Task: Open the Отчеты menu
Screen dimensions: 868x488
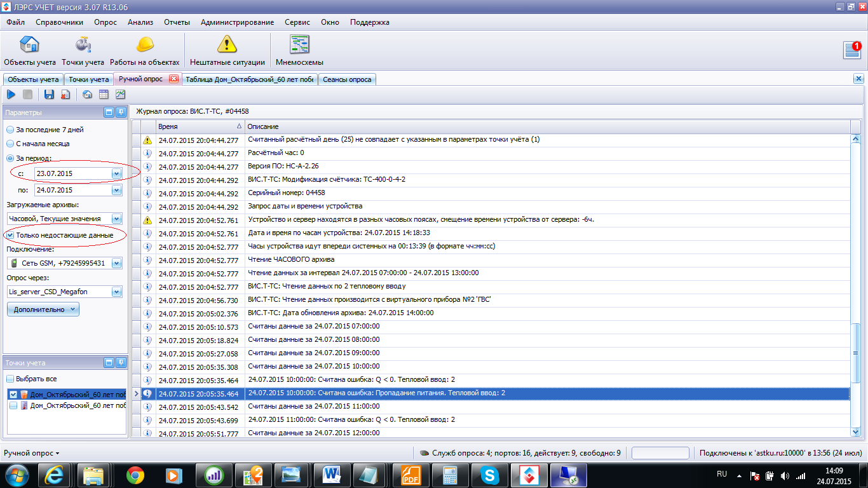Action: click(x=177, y=22)
